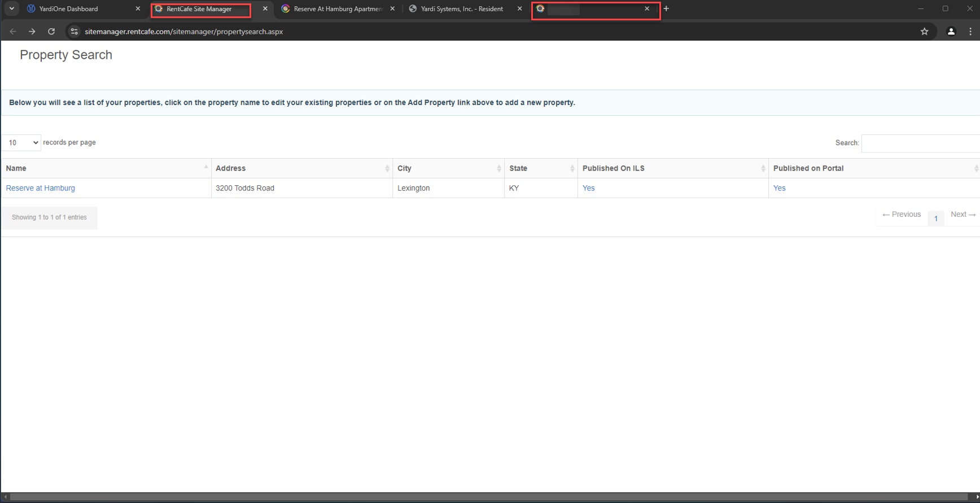Open new tab with plus icon
Screen dimensions: 980x503
666,8
